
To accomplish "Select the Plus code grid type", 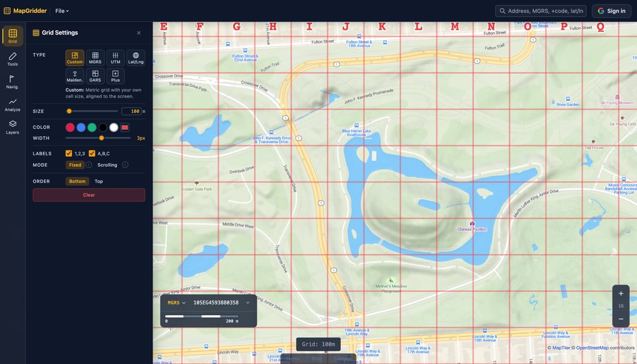I will tap(116, 76).
